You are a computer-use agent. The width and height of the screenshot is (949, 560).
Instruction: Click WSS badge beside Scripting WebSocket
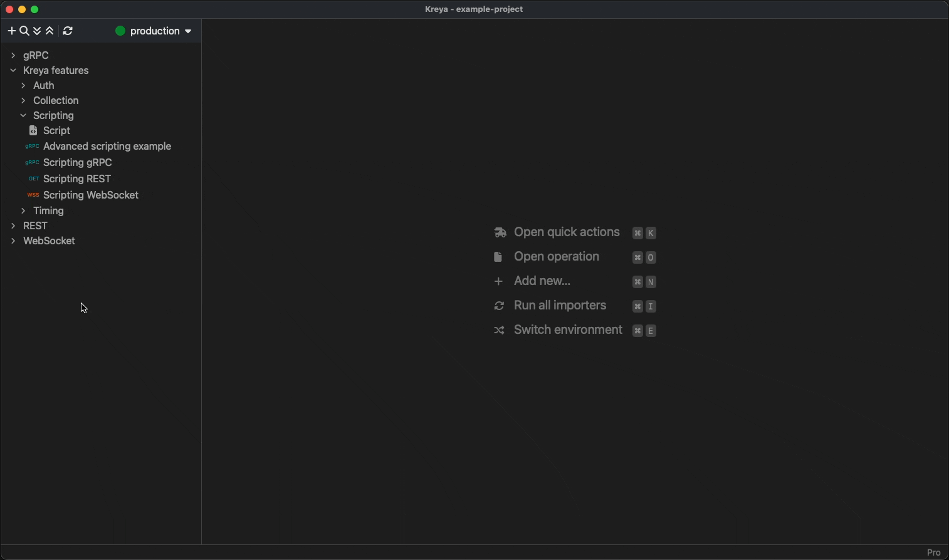tap(33, 195)
